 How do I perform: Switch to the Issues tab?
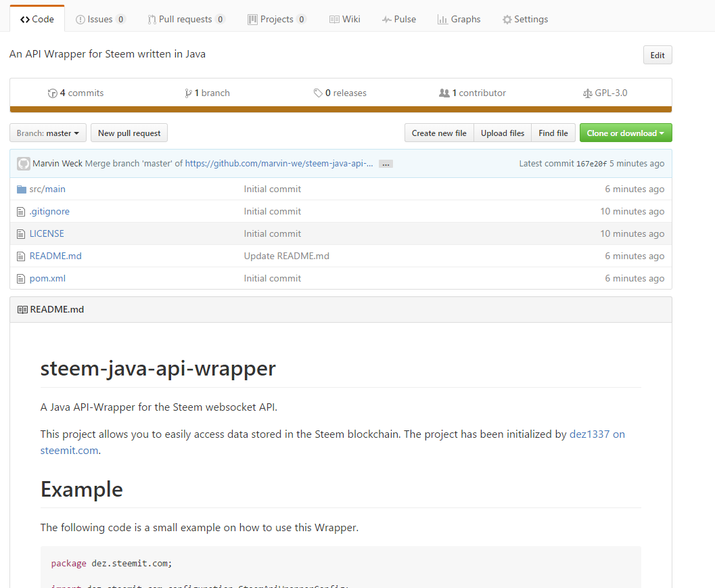pyautogui.click(x=100, y=19)
